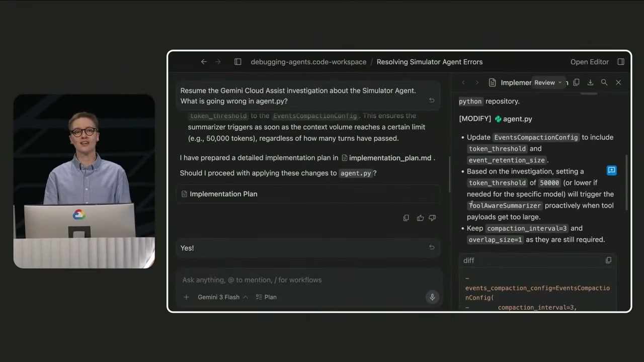The image size is (644, 362).
Task: Add an attachment using the plus icon
Action: coord(186,297)
